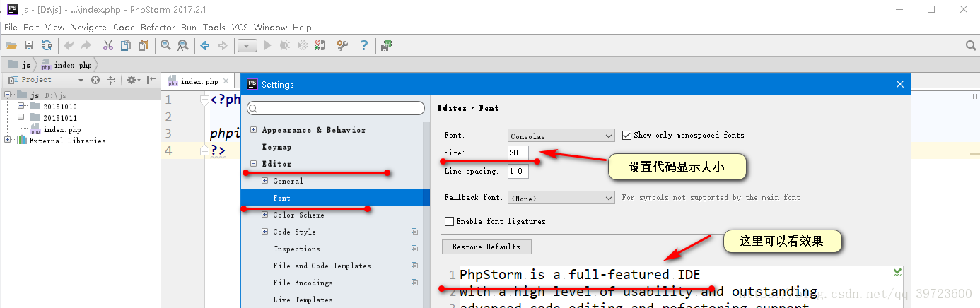
Task: Click the Undo toolbar icon
Action: pyautogui.click(x=69, y=45)
